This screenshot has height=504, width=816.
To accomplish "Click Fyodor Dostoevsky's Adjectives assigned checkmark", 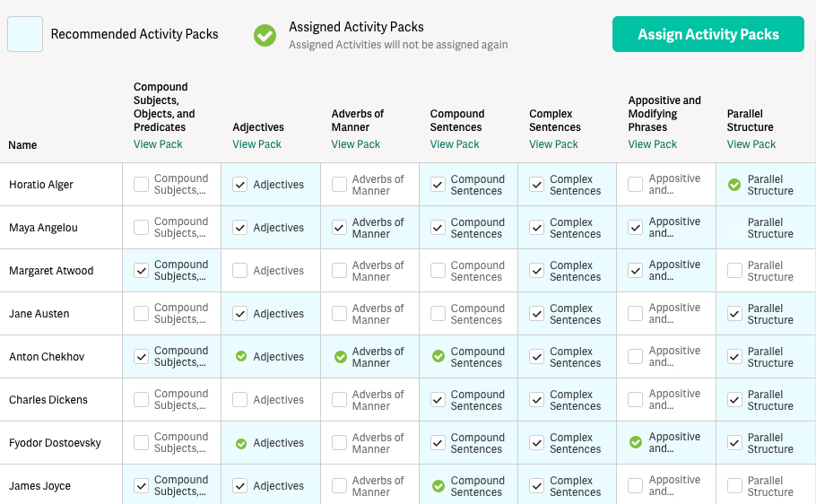I will 240,443.
